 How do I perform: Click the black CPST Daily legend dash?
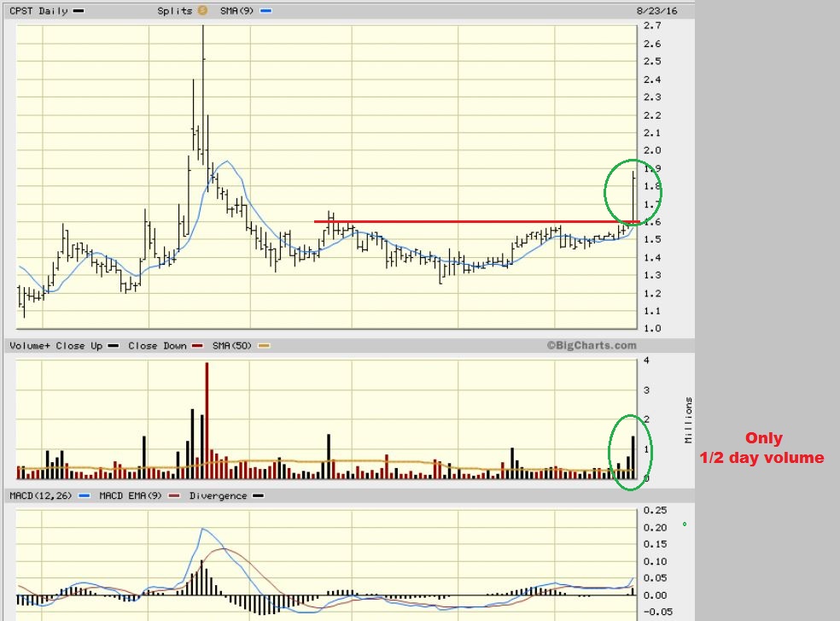pos(79,11)
